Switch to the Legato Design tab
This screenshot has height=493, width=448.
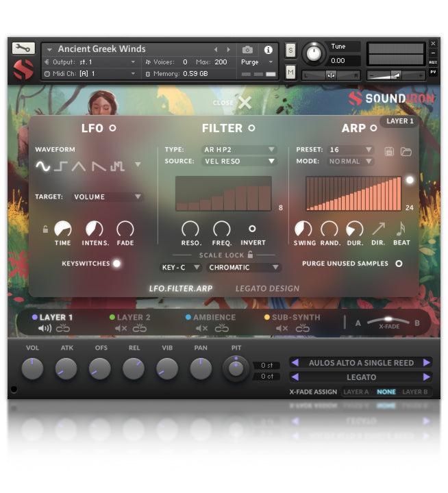click(267, 288)
